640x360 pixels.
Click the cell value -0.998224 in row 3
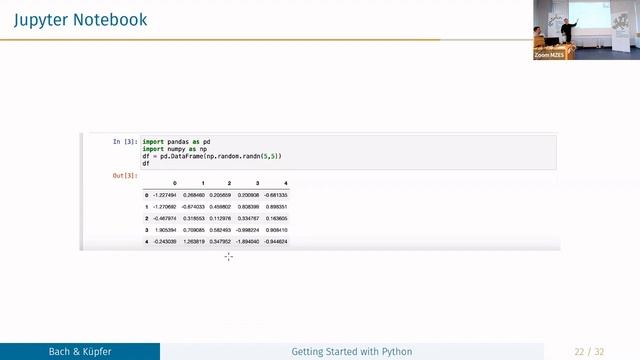[247, 230]
